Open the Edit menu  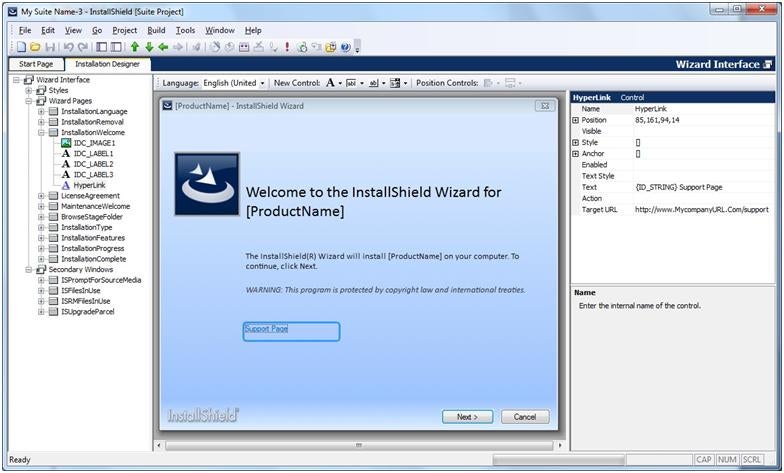(x=48, y=30)
